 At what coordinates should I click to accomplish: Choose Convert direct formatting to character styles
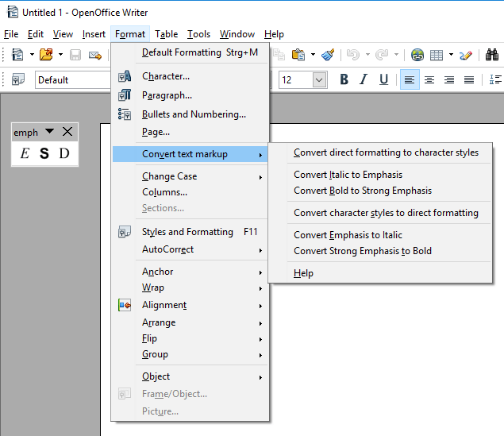coord(380,152)
